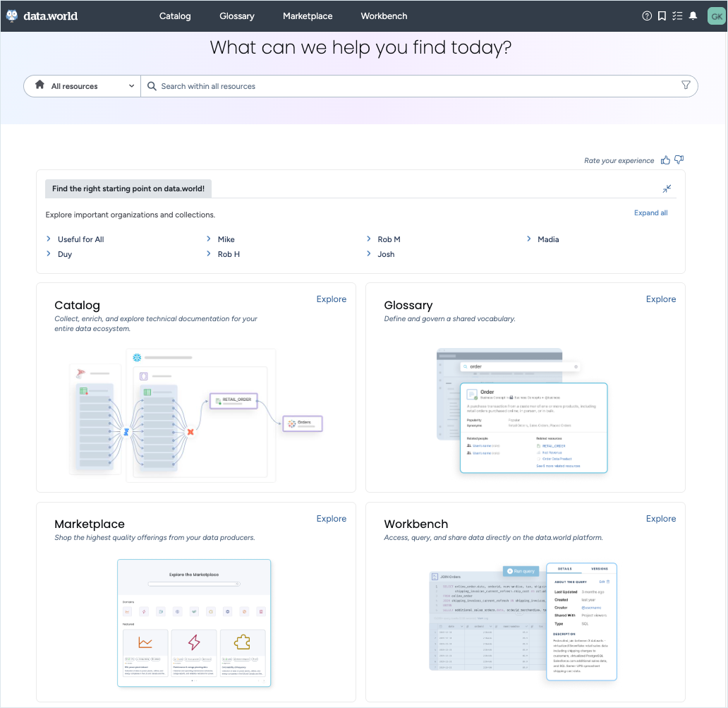Click Explore on the Workbench card

(661, 518)
